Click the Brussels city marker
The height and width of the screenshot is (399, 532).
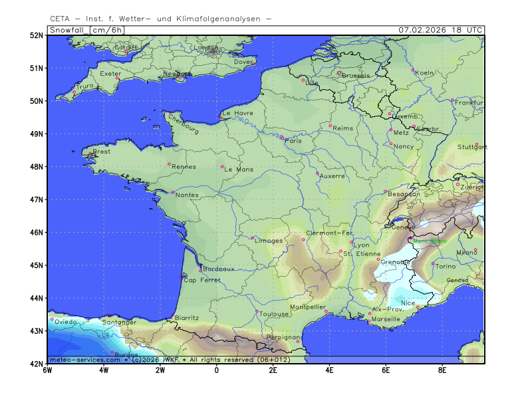click(339, 73)
